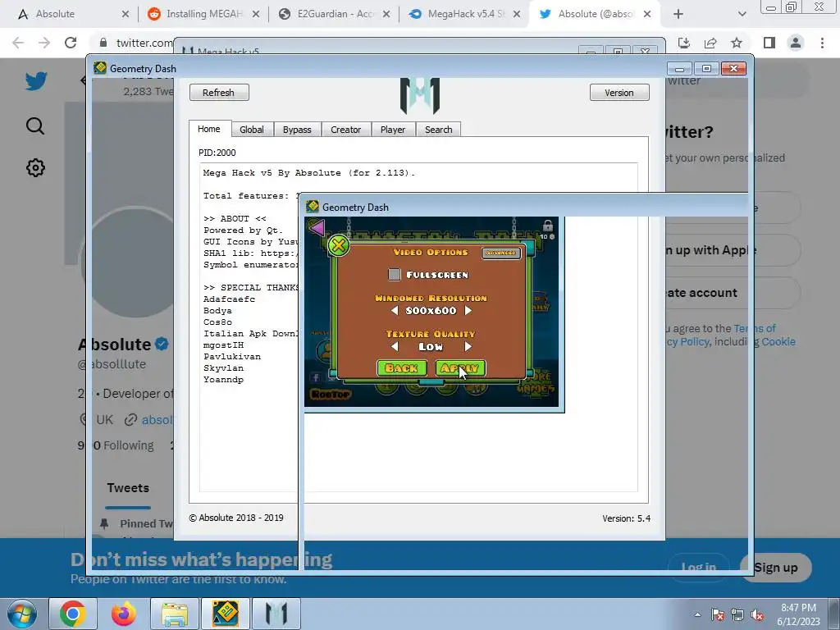Select next windowed resolution arrow
This screenshot has width=840, height=630.
pyautogui.click(x=468, y=311)
